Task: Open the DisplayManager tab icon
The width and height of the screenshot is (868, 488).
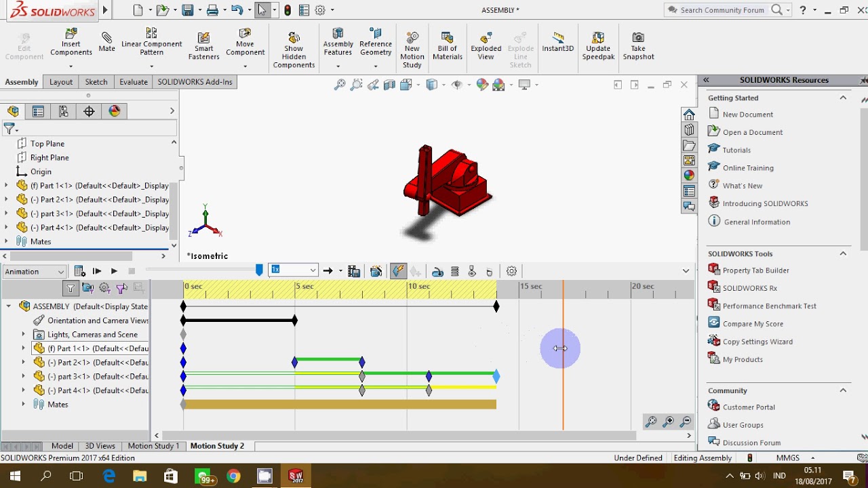Action: point(114,111)
